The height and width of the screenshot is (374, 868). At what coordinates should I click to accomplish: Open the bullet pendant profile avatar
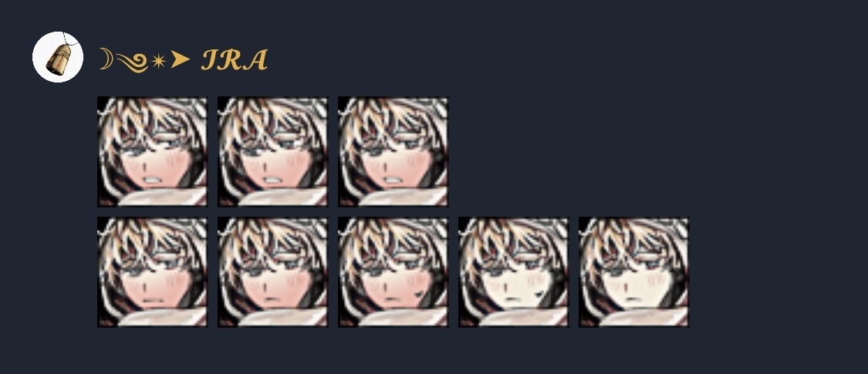coord(58,57)
